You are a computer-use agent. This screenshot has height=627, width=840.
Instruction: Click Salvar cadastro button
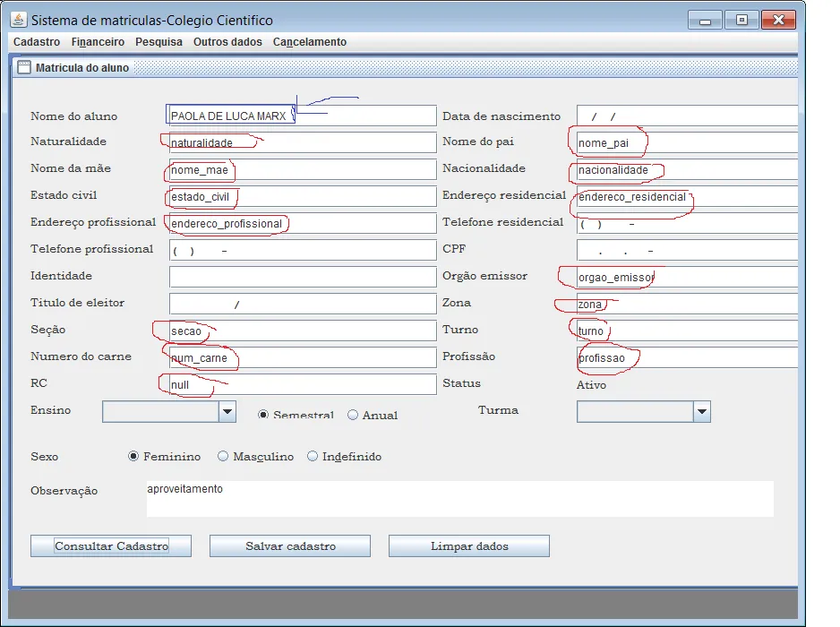click(x=290, y=546)
